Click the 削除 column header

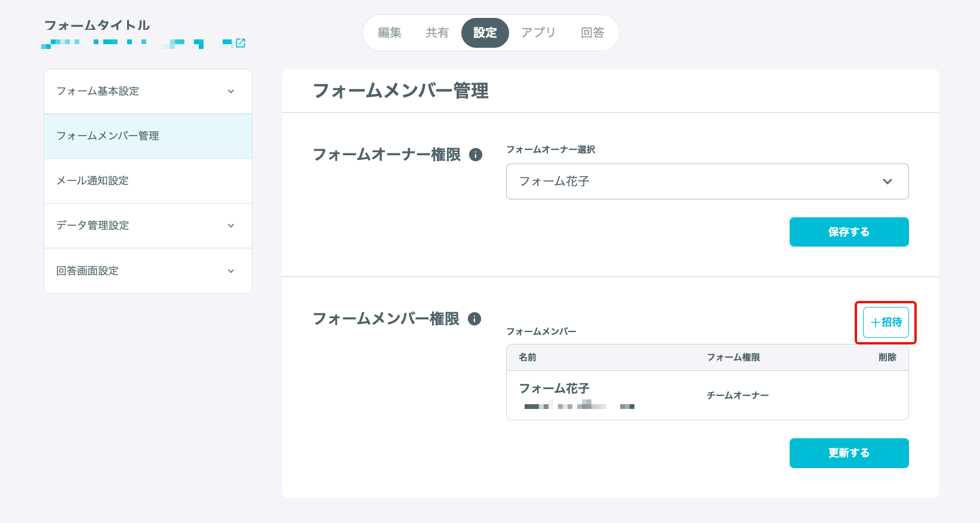887,357
